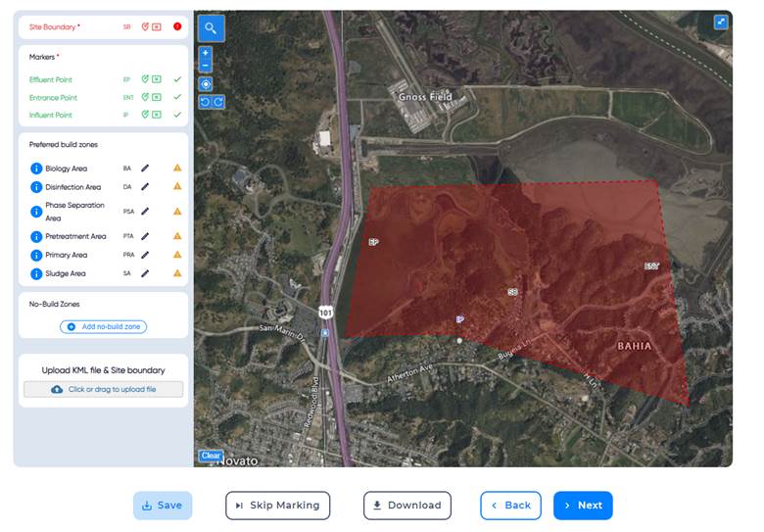Go Back to the previous step
The image size is (764, 532).
[510, 506]
